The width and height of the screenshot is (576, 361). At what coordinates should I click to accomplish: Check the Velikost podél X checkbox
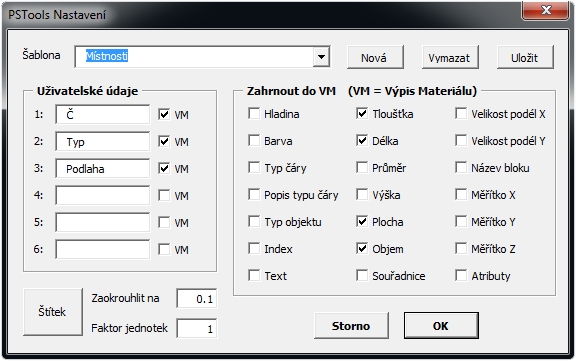461,113
